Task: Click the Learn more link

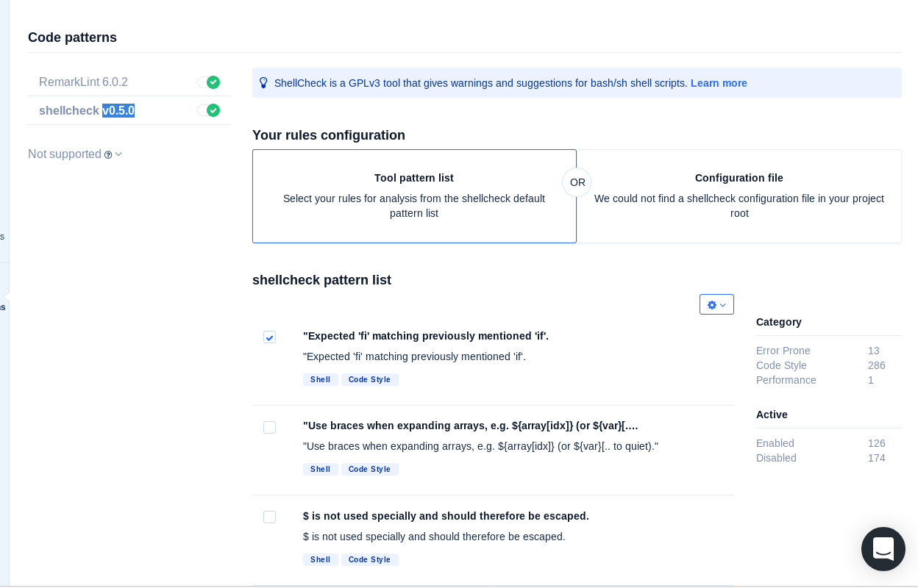Action: pyautogui.click(x=719, y=83)
